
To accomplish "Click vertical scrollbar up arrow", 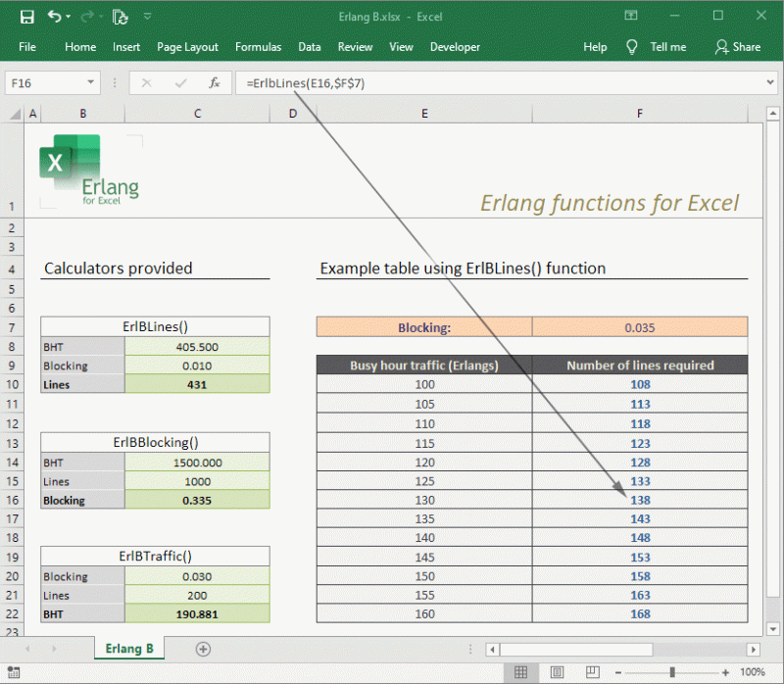I will (x=773, y=114).
